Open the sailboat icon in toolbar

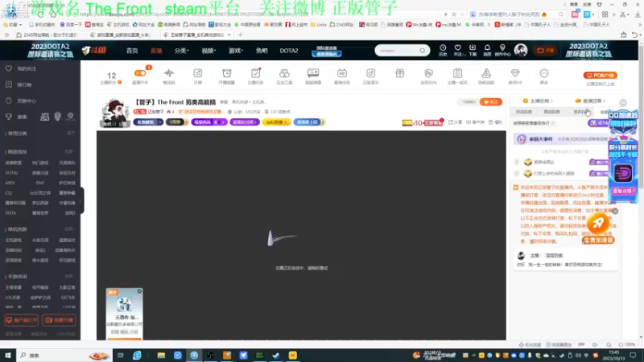[x=486, y=76]
